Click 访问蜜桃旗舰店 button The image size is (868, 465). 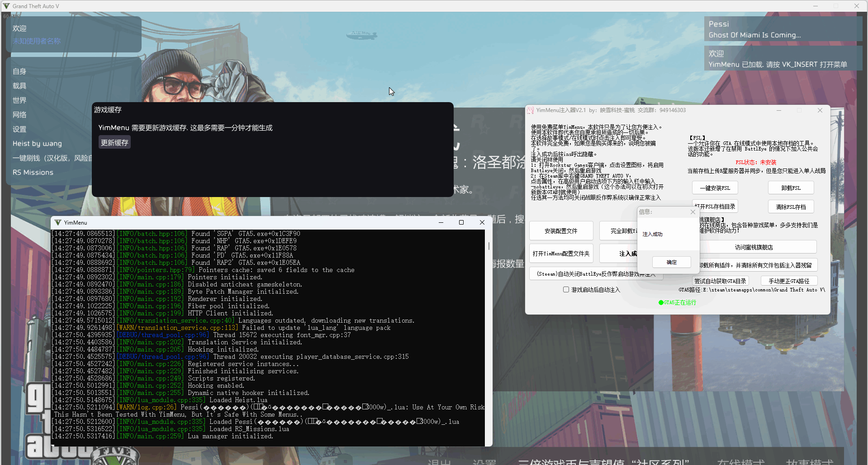(758, 247)
